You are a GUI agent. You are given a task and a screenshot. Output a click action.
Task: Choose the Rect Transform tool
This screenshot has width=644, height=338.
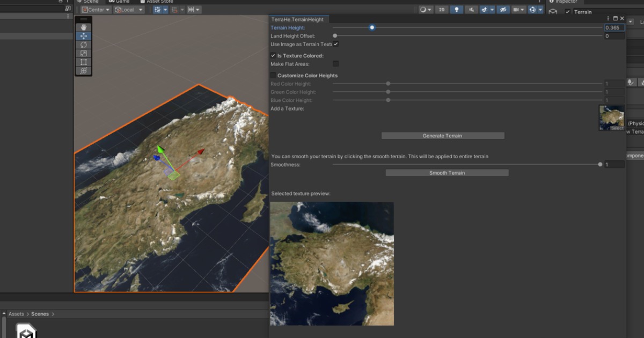tap(83, 62)
